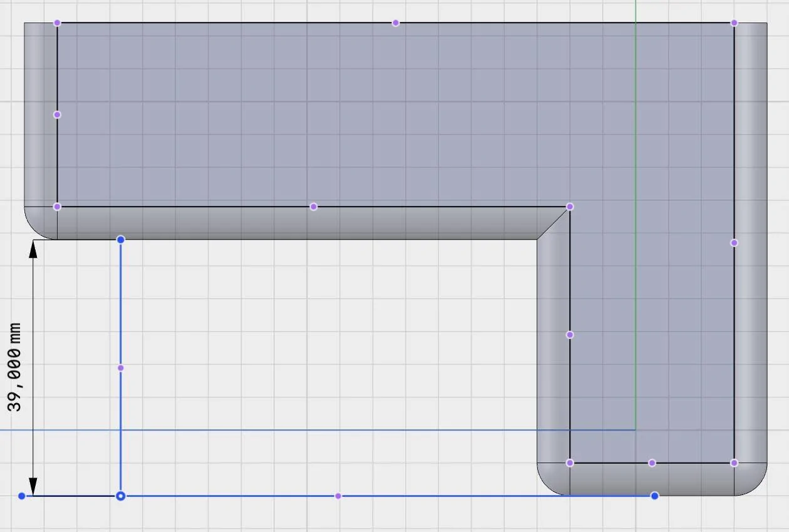Select the lower-left corner point of the profile
The width and height of the screenshot is (789, 532).
pos(57,205)
